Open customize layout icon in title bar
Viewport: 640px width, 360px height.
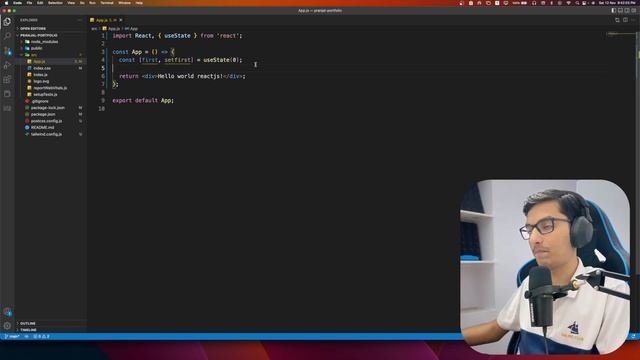click(634, 11)
